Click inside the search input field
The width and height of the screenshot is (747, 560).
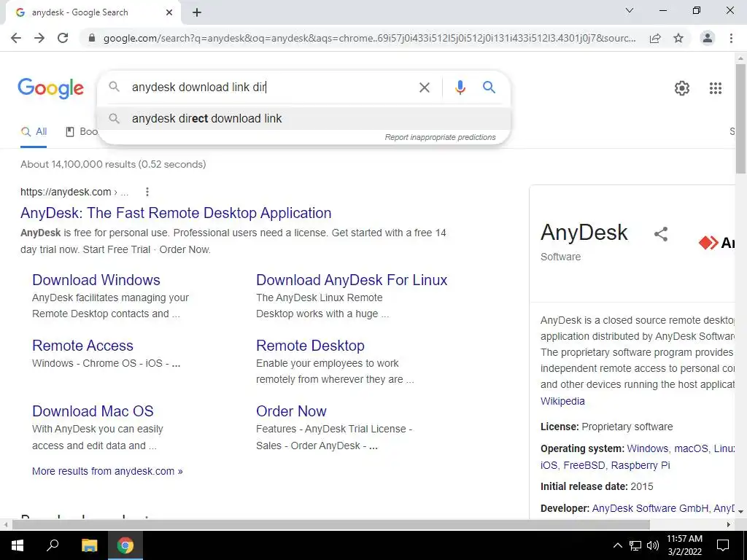tap(271, 87)
